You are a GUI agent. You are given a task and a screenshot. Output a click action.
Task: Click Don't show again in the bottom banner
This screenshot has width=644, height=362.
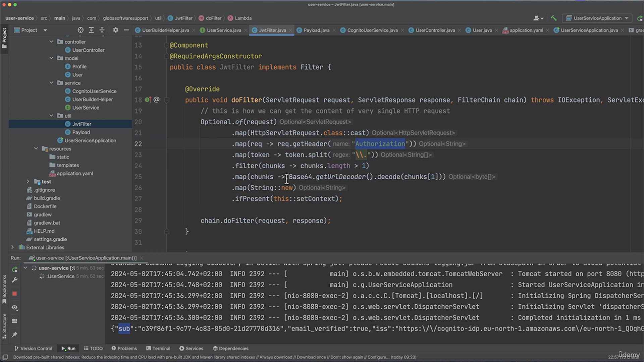[347, 357]
